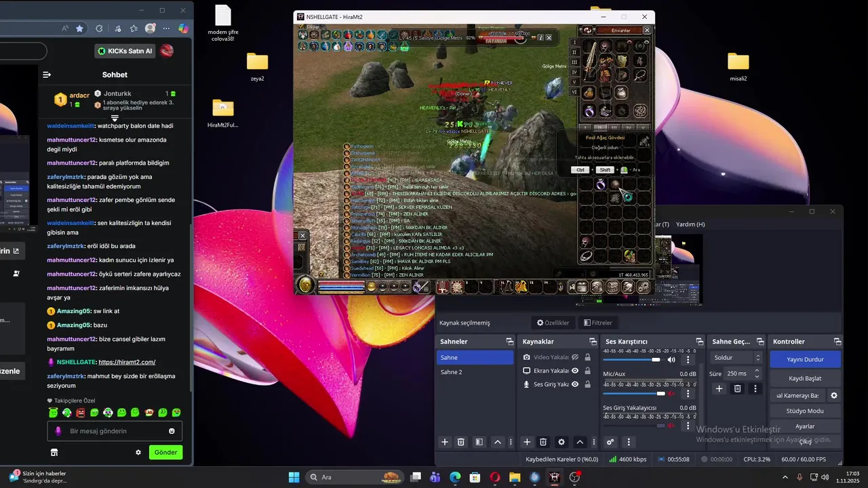Viewport: 868px width, 488px height.
Task: Open source properties gear in Kaynaklar panel
Action: (x=561, y=442)
